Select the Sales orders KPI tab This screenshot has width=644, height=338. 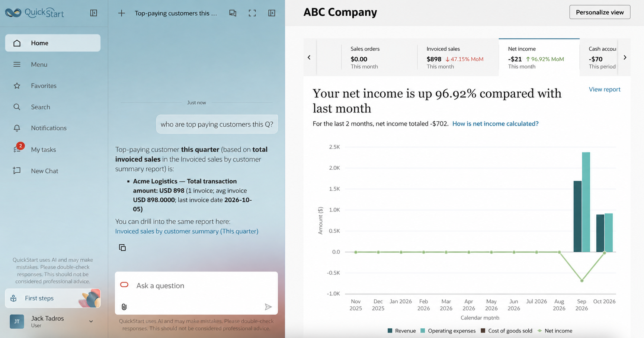click(x=379, y=57)
